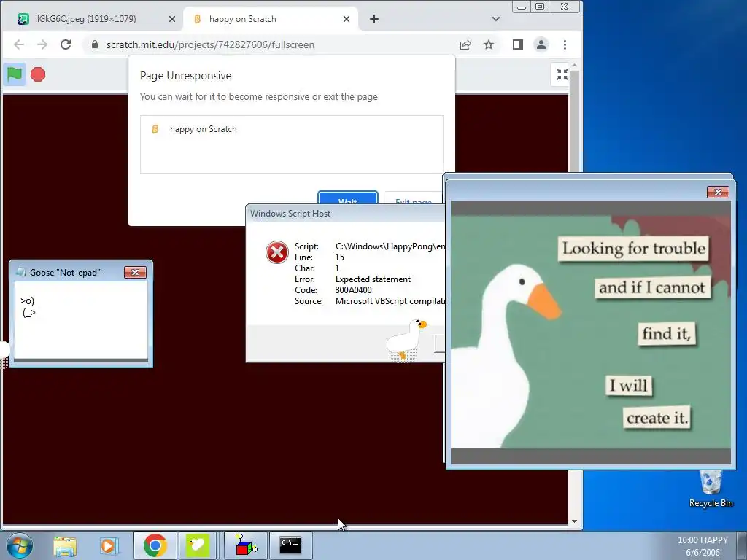The width and height of the screenshot is (747, 560).
Task: Click Exit page in unresponsive dialog
Action: coord(413,198)
